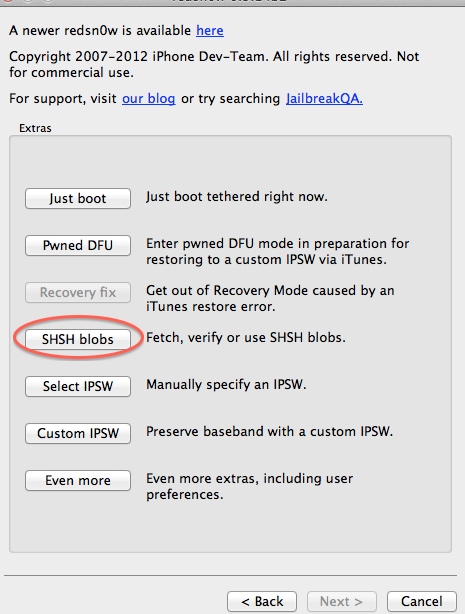Screen dimensions: 465x614
Task: Click 'Manually specify an IPSW' description
Action: tap(226, 385)
